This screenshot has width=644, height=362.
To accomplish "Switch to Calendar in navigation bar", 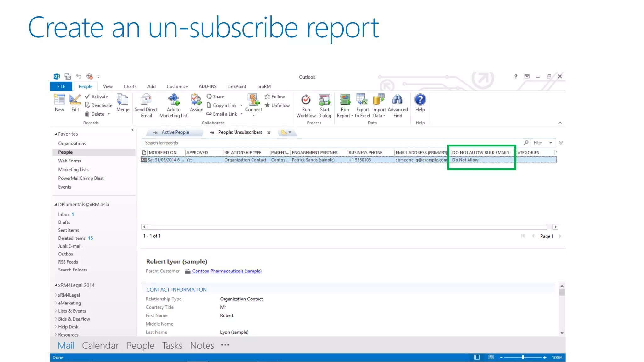I will tap(100, 345).
